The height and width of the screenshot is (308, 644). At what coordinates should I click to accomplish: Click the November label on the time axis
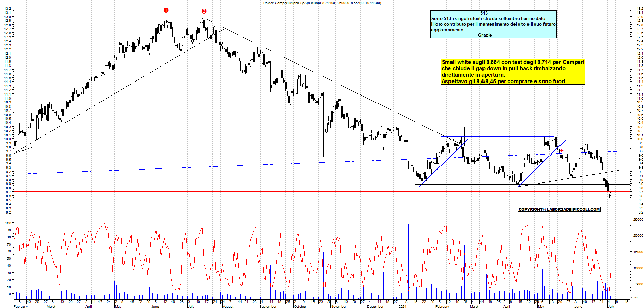pos(338,306)
